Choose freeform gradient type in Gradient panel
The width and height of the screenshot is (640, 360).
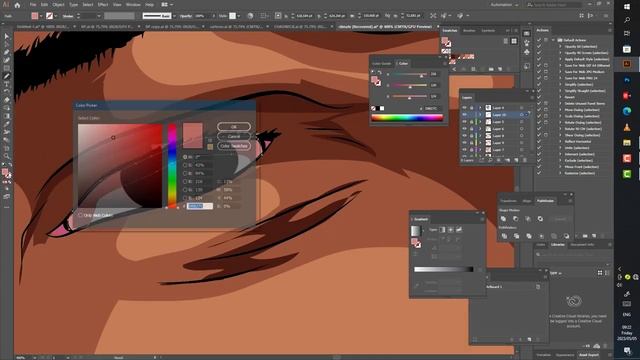(x=459, y=230)
